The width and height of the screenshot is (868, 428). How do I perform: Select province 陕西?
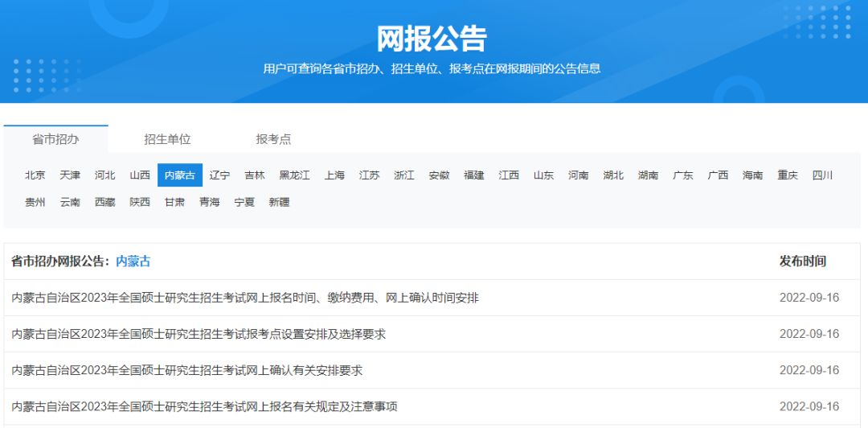[x=140, y=203]
